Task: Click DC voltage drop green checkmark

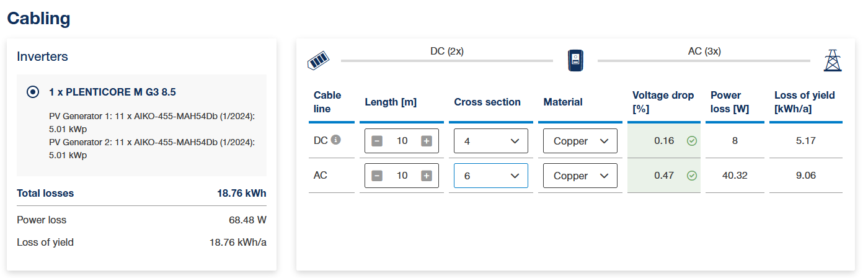Action: point(692,141)
